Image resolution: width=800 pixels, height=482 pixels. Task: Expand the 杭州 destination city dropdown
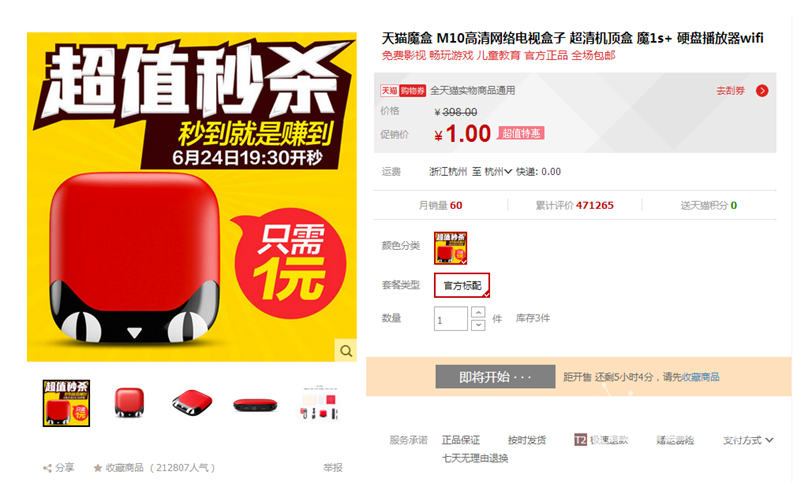pyautogui.click(x=497, y=171)
